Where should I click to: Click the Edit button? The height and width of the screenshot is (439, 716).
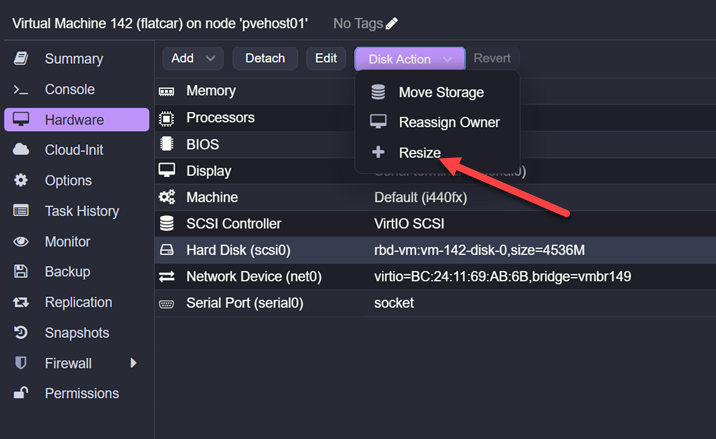[x=326, y=59]
